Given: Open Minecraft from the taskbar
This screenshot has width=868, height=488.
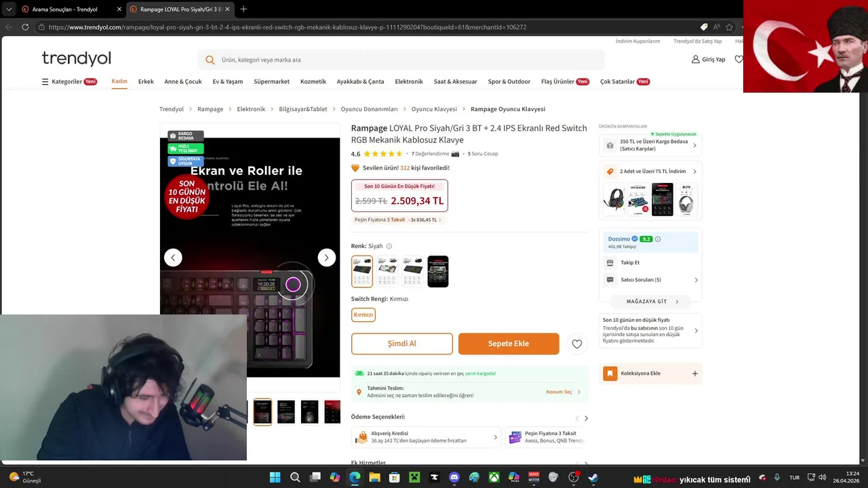Looking at the screenshot, I should (x=414, y=477).
